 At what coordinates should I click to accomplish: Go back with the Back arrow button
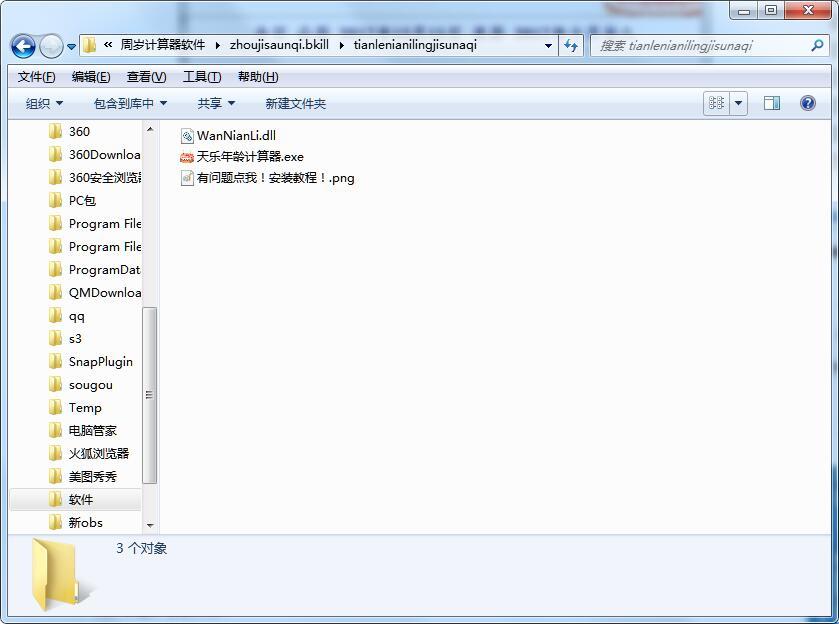(23, 47)
